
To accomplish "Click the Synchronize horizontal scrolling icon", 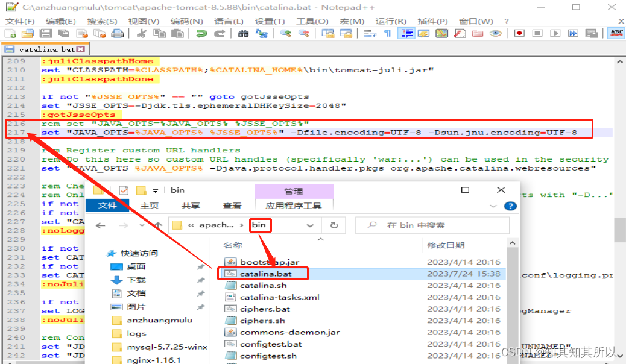I will (346, 34).
